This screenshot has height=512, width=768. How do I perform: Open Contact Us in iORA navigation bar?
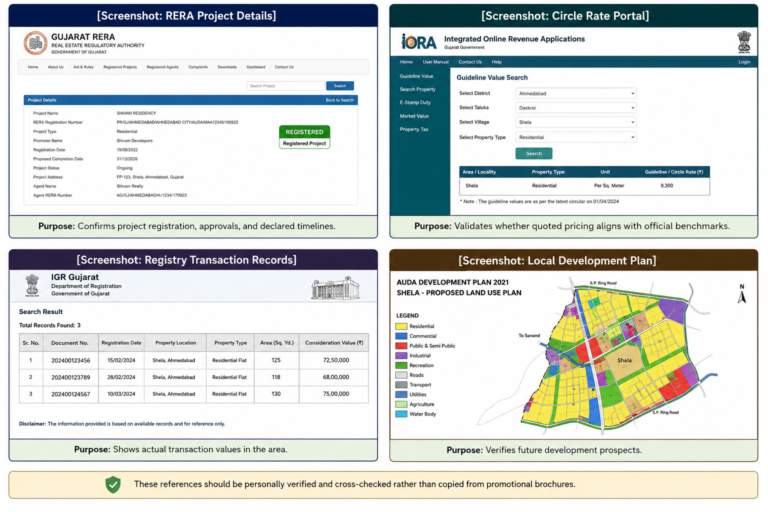(x=470, y=62)
